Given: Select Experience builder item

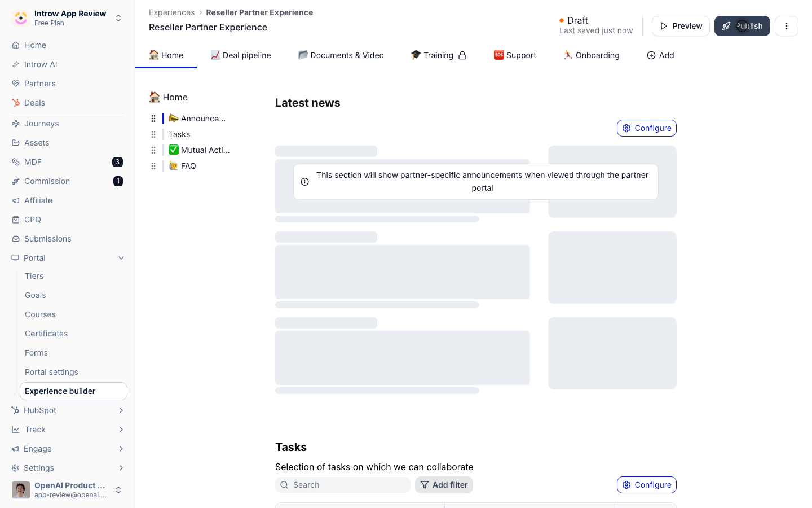Looking at the screenshot, I should tap(73, 391).
